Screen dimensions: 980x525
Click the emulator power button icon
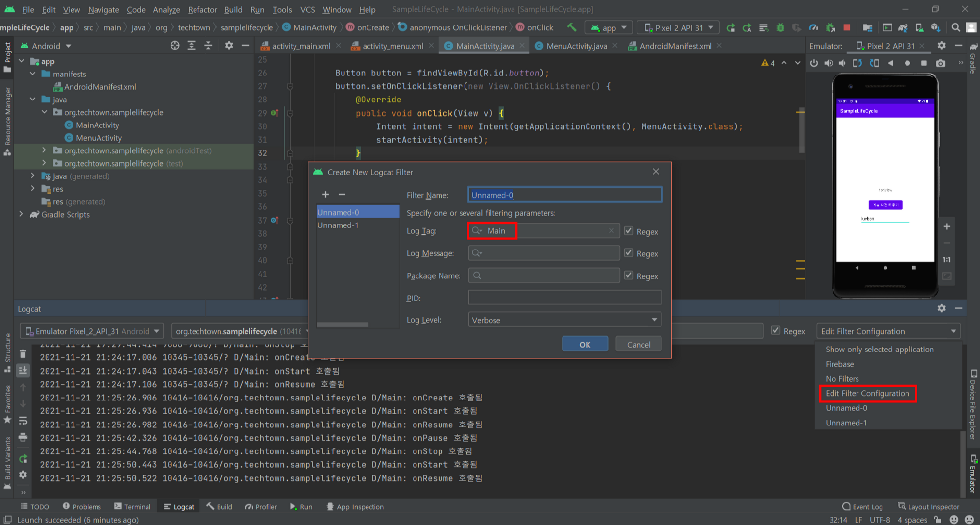[x=814, y=63]
